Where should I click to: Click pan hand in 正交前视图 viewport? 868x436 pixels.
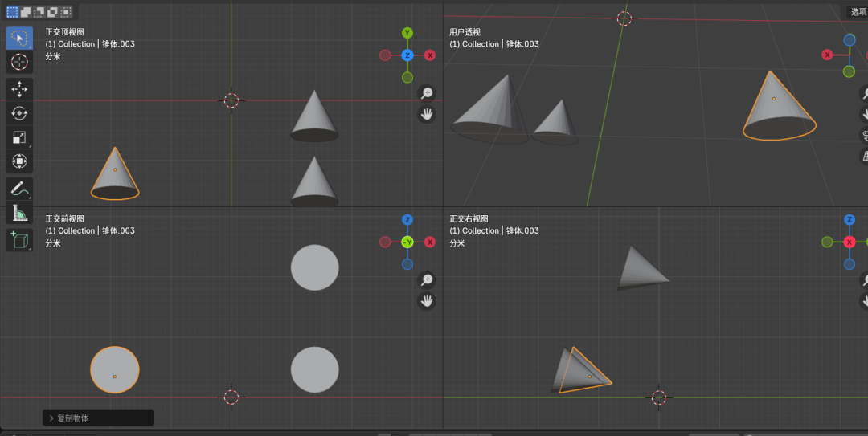coord(426,301)
